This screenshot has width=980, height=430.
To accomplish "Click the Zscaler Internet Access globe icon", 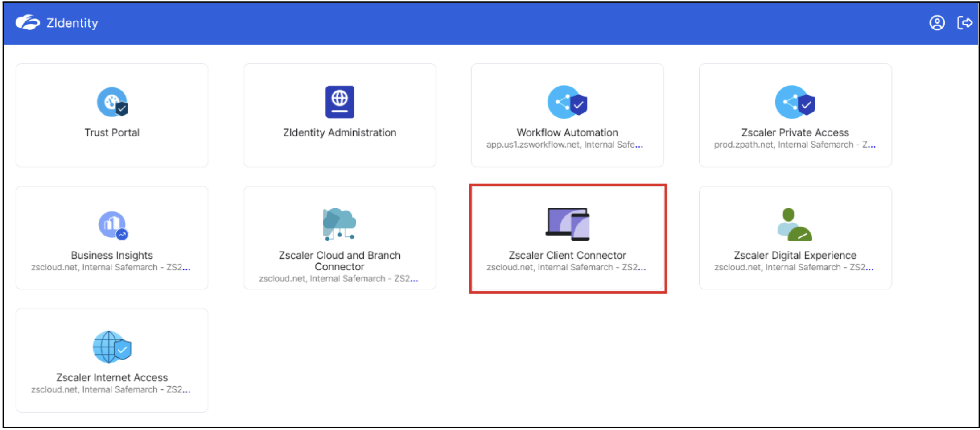I will pos(112,347).
